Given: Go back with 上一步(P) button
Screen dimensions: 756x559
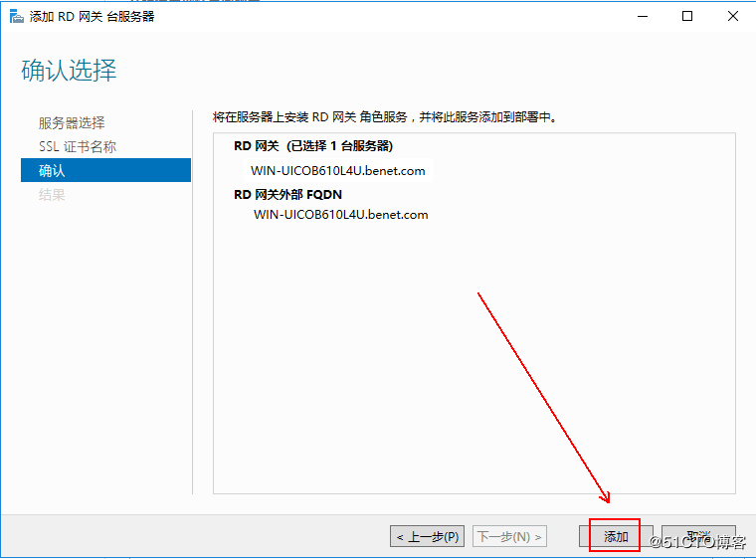Looking at the screenshot, I should tap(427, 536).
